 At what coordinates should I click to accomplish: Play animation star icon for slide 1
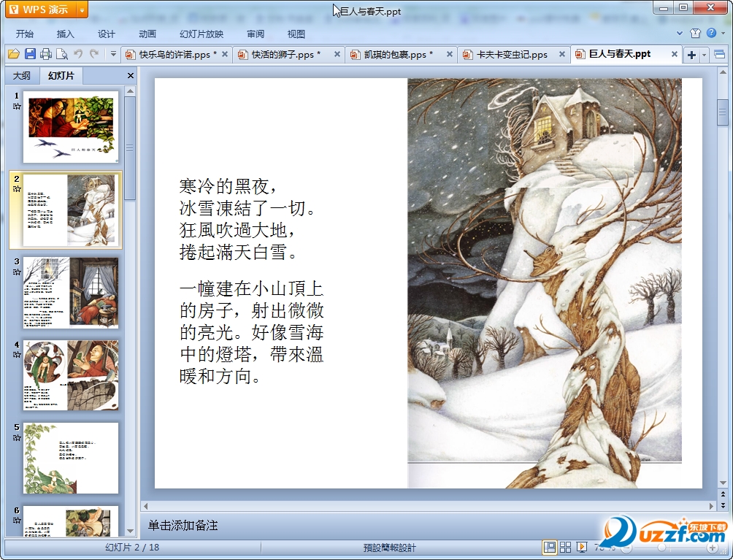tap(17, 106)
